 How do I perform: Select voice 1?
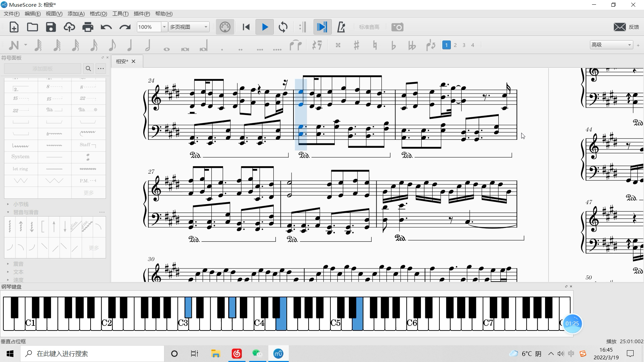point(446,45)
